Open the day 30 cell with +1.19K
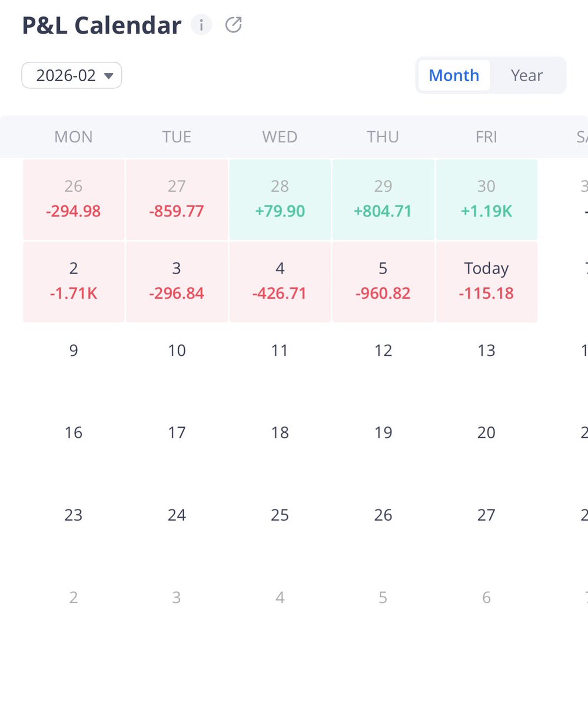588x706 pixels. coord(486,199)
